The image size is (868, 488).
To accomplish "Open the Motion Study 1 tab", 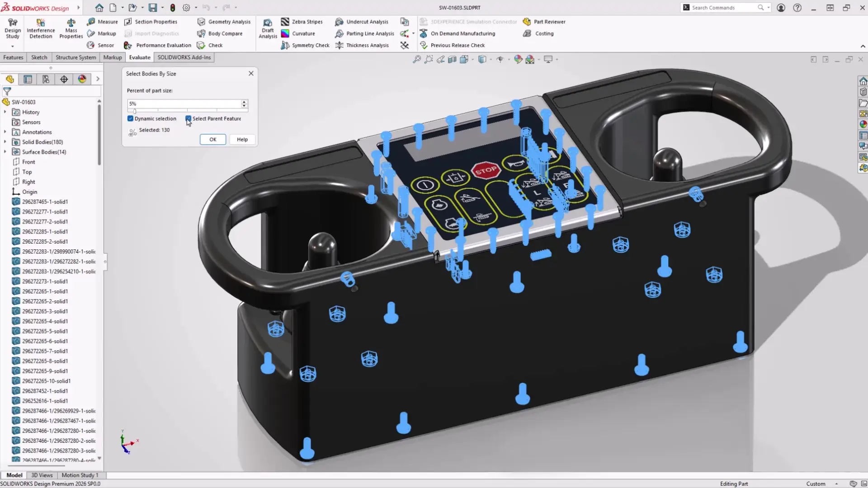I will (x=80, y=475).
